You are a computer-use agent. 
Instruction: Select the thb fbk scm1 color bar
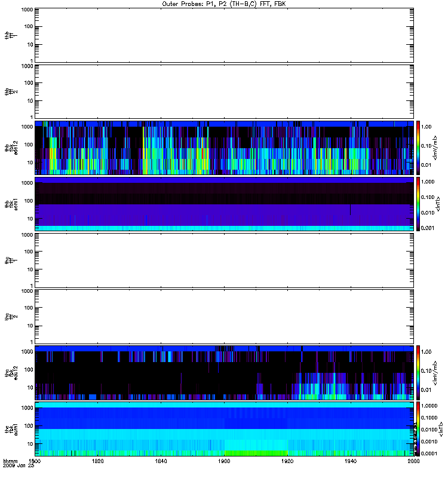pyautogui.click(x=418, y=204)
